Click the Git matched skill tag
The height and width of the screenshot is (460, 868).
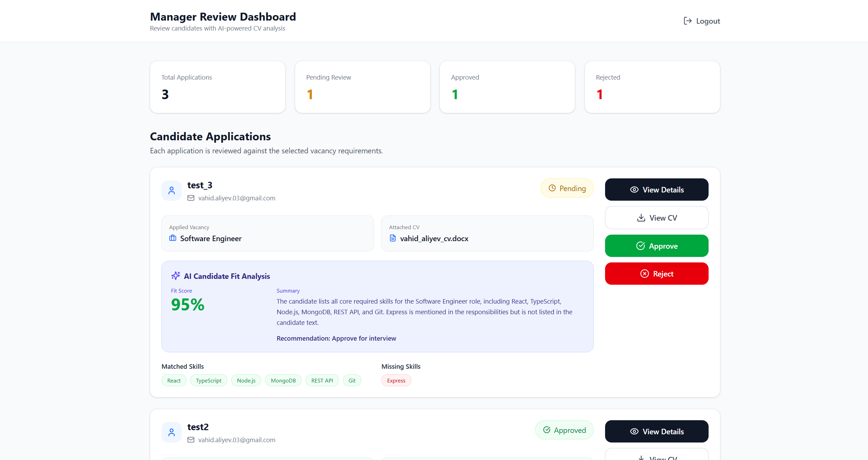(x=352, y=380)
